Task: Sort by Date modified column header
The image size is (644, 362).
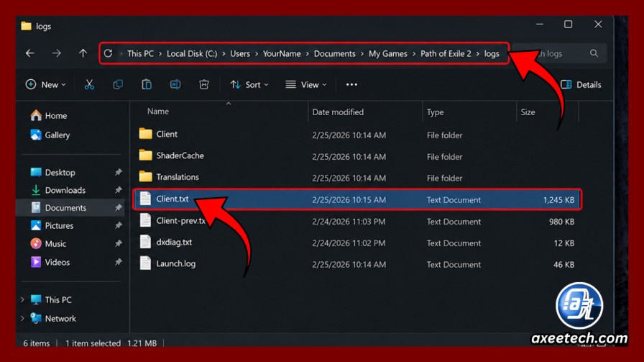Action: coord(338,112)
